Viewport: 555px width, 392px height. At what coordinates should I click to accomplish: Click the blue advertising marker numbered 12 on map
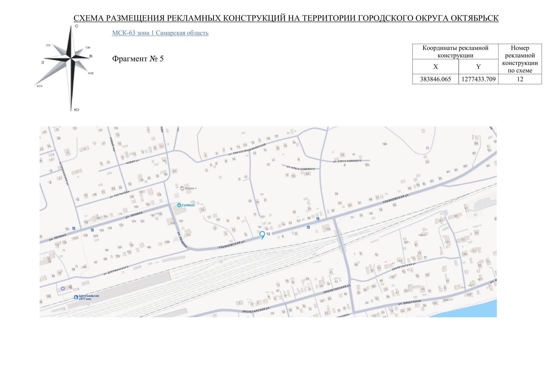(262, 235)
